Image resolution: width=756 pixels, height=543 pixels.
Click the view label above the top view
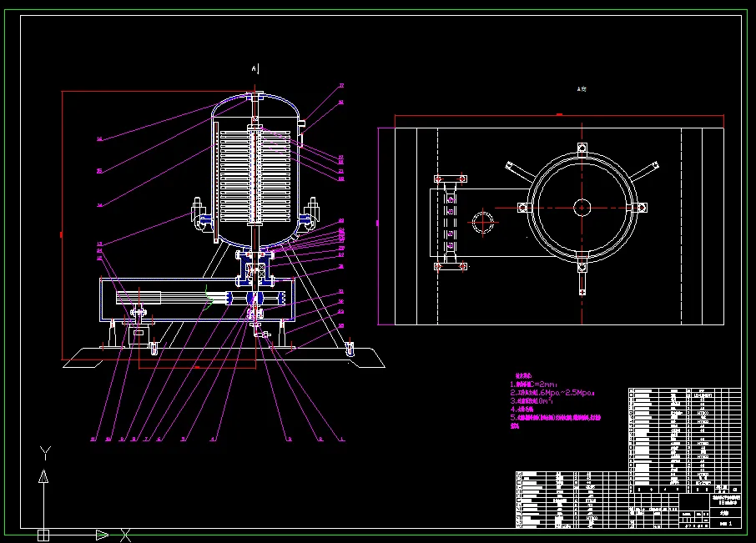pos(582,88)
